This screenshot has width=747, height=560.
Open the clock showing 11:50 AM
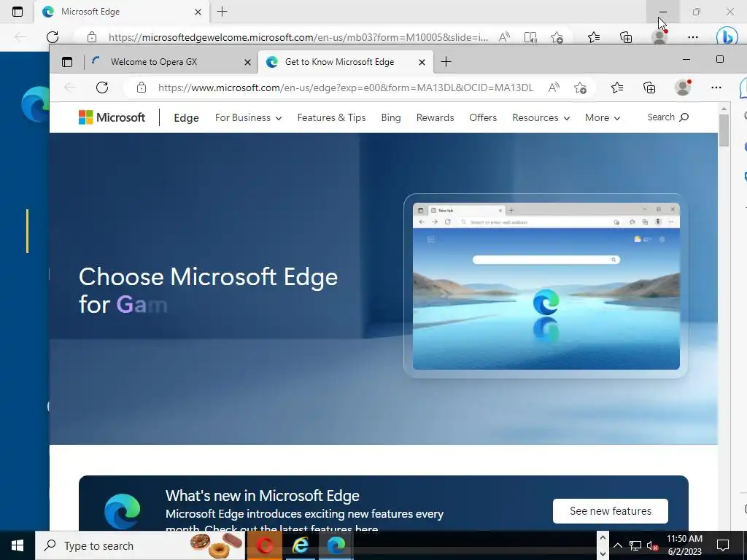[x=684, y=545]
